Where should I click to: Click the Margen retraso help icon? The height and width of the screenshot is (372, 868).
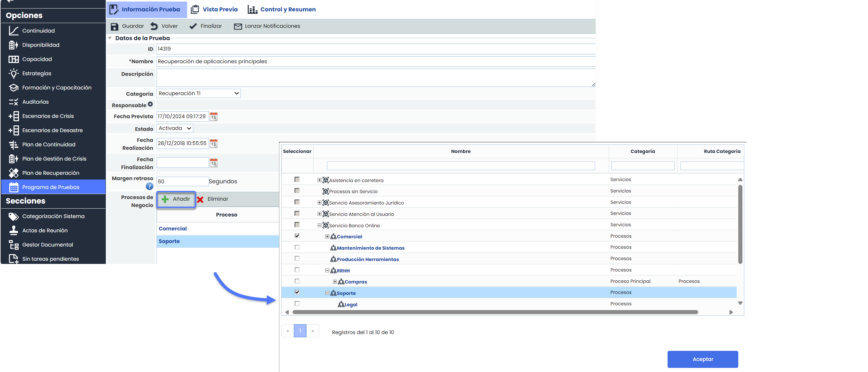149,186
